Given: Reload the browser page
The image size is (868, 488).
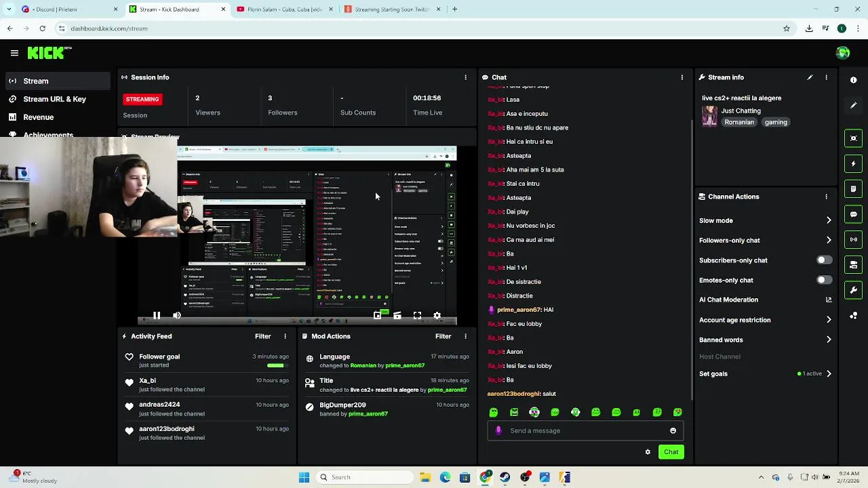Looking at the screenshot, I should click(42, 28).
